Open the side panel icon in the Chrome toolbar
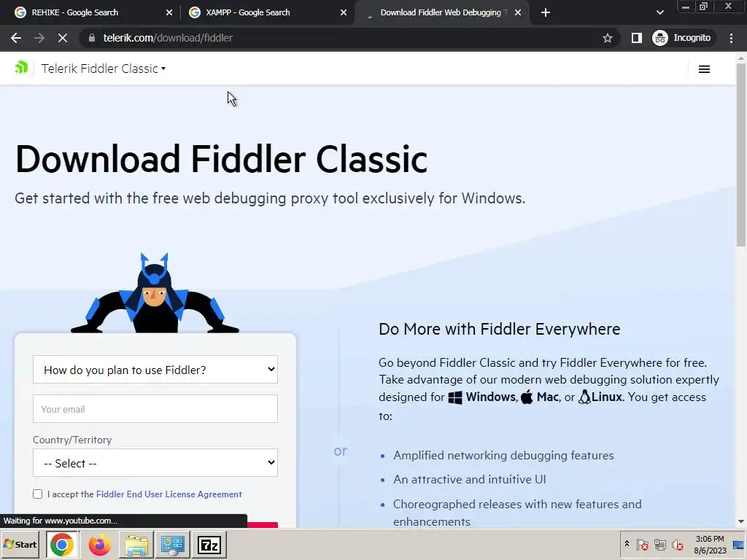Viewport: 747px width, 560px height. click(x=636, y=38)
